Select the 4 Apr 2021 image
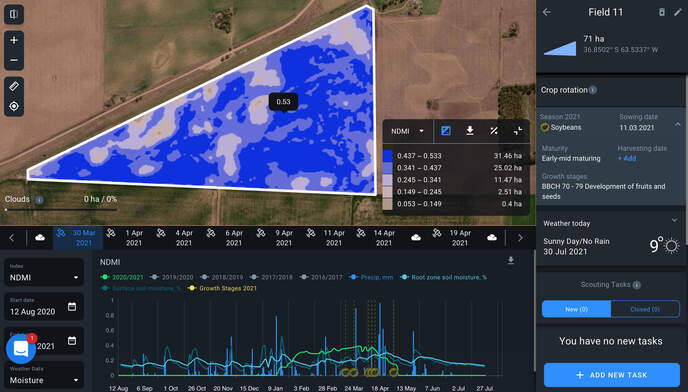The image size is (688, 392). click(x=178, y=238)
